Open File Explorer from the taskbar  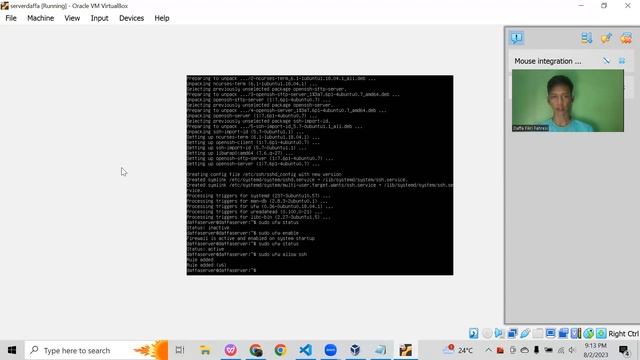point(205,350)
